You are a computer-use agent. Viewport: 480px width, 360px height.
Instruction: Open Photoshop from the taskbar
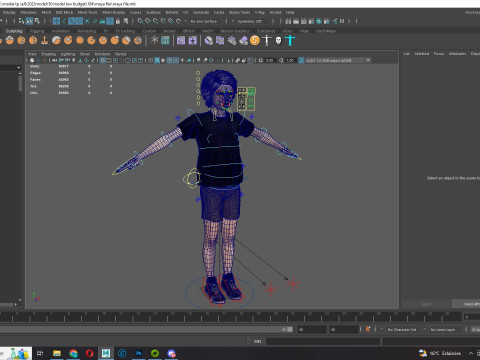point(138,353)
